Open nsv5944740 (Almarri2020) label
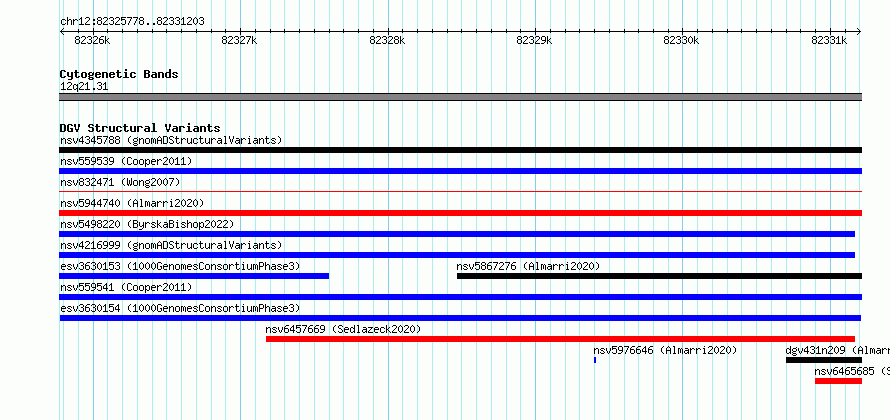The height and width of the screenshot is (420, 890). point(132,203)
